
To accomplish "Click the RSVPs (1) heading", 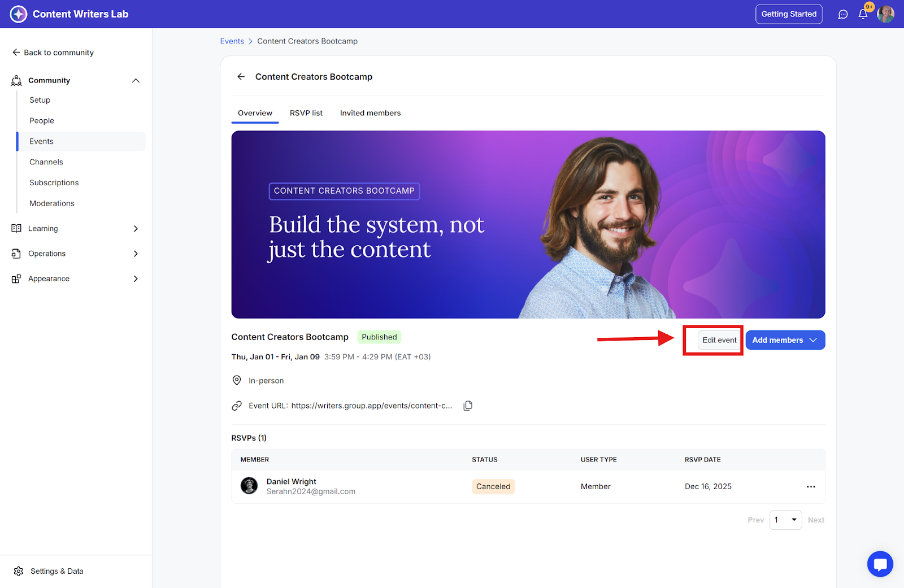I will 249,438.
